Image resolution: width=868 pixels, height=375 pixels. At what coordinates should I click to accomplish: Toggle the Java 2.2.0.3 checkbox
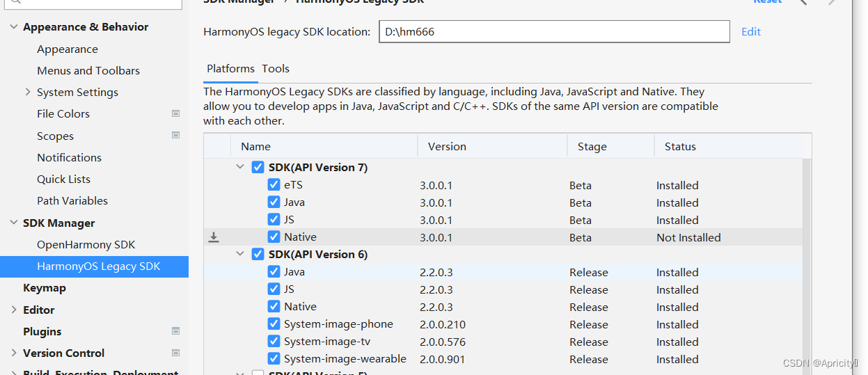pyautogui.click(x=274, y=272)
